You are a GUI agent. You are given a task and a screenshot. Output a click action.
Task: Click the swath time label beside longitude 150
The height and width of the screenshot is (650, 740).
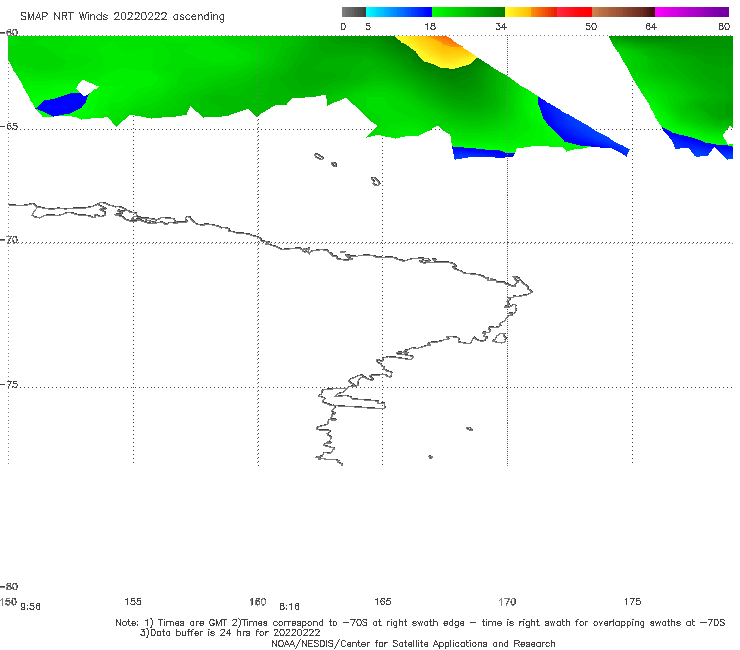click(x=30, y=607)
